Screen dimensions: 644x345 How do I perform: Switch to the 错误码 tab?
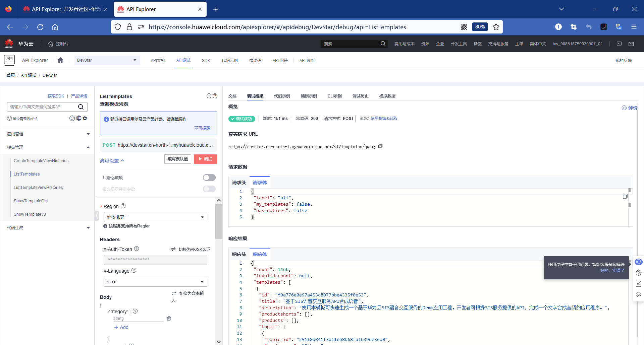tap(255, 61)
